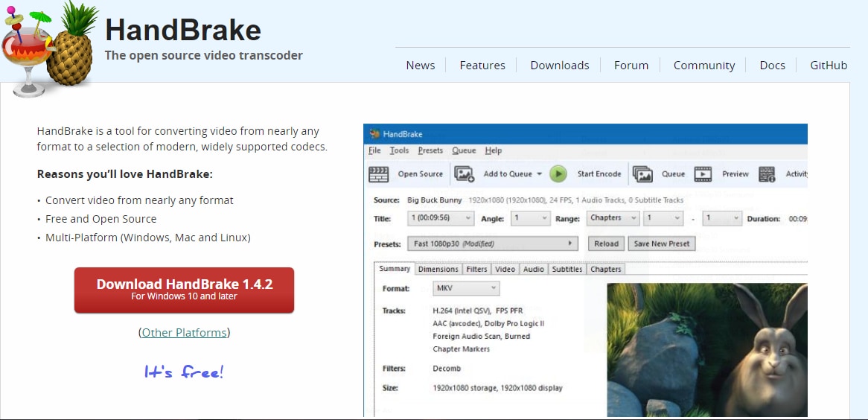Click the "Big Buck Bunny" source name
This screenshot has height=420, width=868.
pyautogui.click(x=435, y=200)
